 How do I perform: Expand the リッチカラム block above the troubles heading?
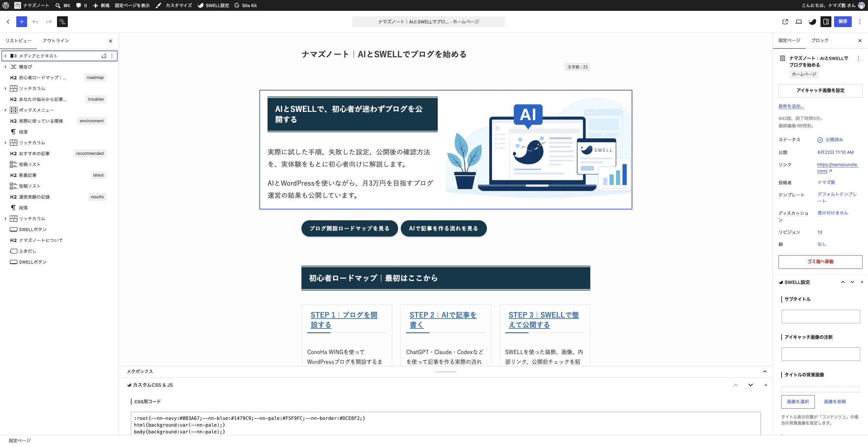5,88
